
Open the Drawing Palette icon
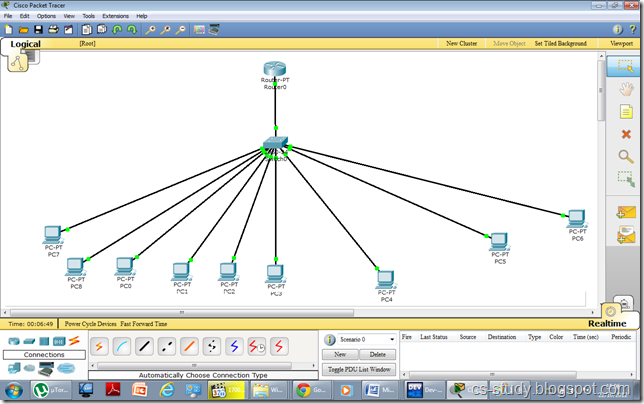199,30
